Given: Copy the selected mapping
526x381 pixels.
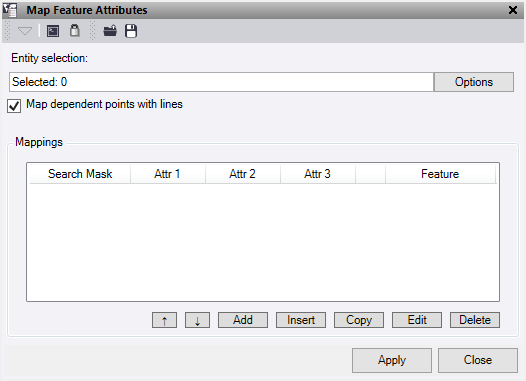Looking at the screenshot, I should 359,320.
